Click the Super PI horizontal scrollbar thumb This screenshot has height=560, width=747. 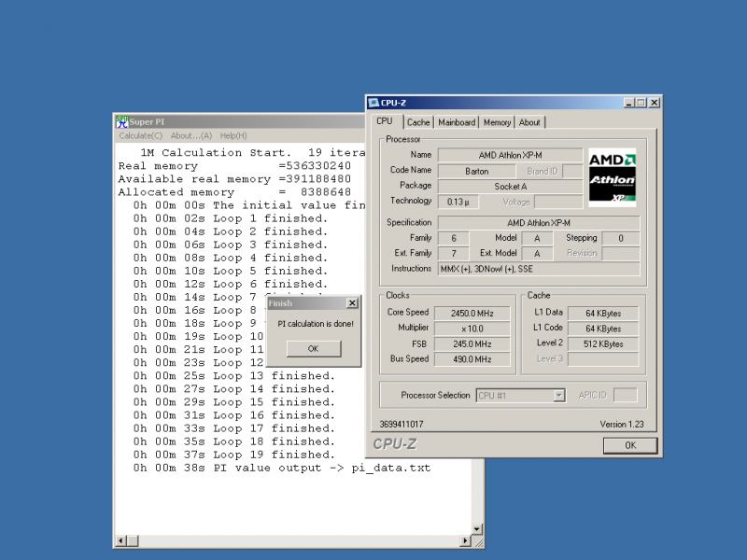133,540
